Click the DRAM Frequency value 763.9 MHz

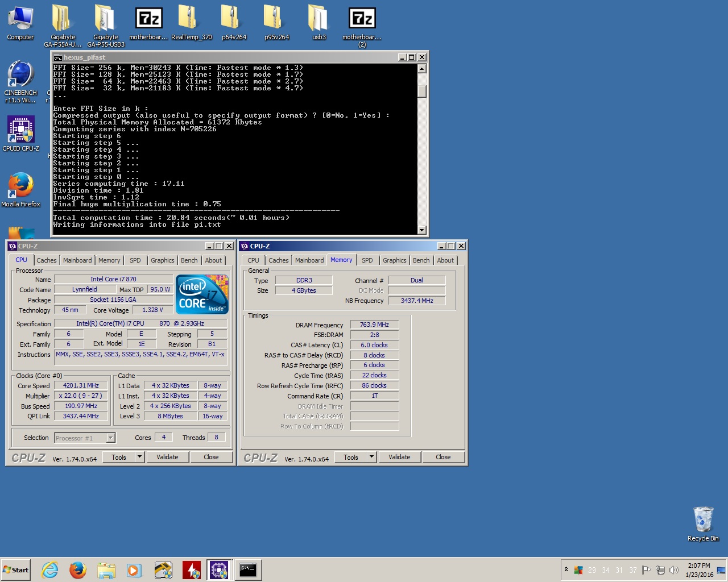click(x=374, y=325)
